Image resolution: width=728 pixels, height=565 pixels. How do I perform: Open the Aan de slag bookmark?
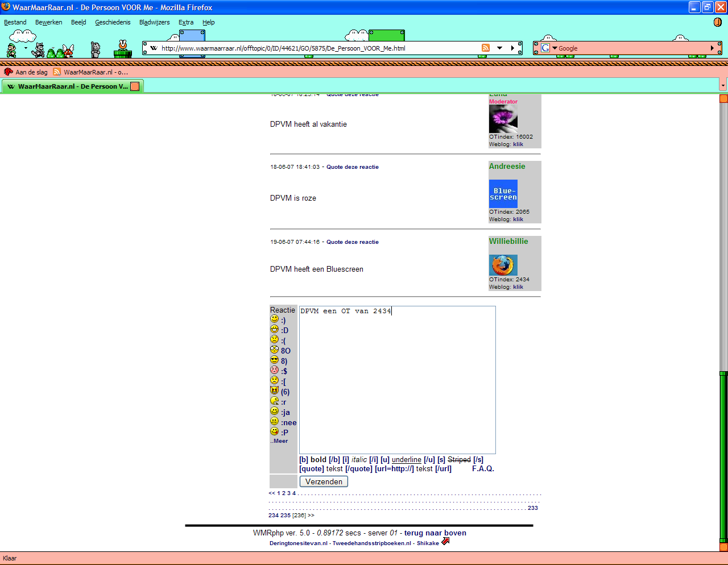tap(26, 72)
